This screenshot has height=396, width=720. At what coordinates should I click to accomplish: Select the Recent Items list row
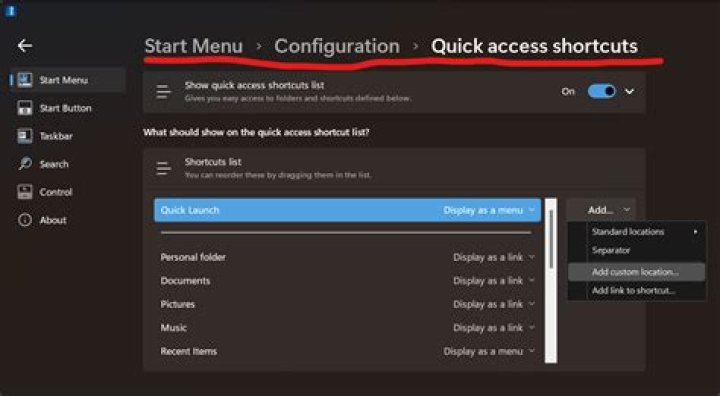[x=348, y=351]
